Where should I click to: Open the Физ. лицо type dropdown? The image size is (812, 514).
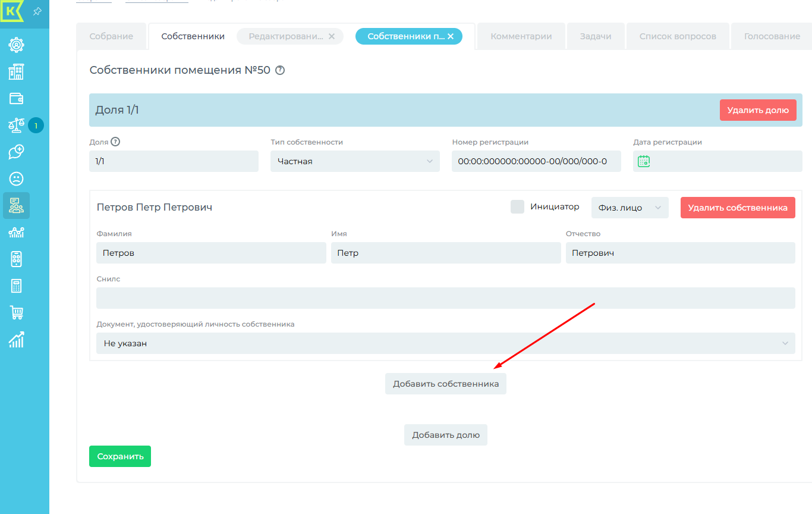click(630, 208)
